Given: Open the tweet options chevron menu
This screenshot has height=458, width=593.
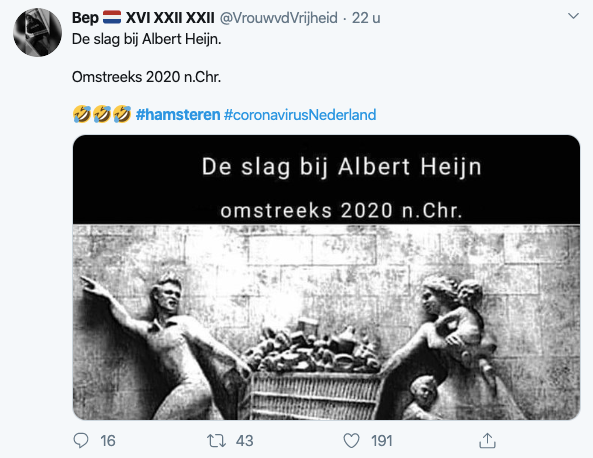Looking at the screenshot, I should 573,16.
